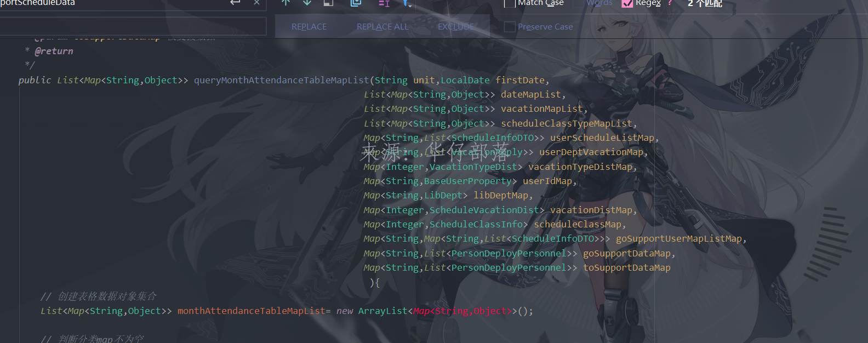Click the scheduleClassTypeMapList parameter
The width and height of the screenshot is (868, 343).
click(567, 123)
